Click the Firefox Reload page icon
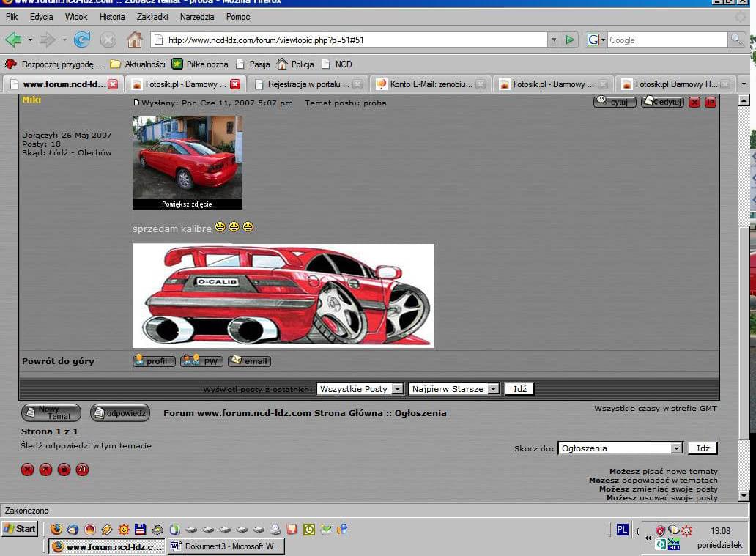The width and height of the screenshot is (756, 556). coord(82,40)
